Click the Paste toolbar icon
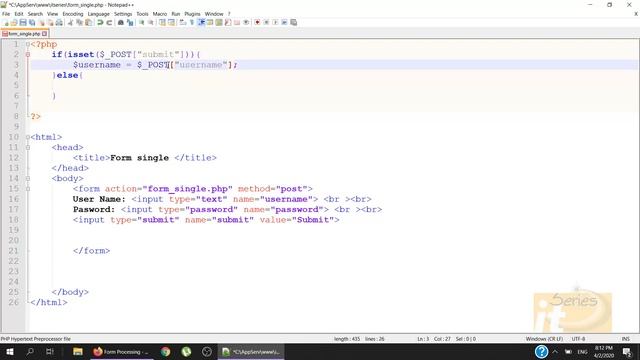The width and height of the screenshot is (640, 360). tap(89, 22)
